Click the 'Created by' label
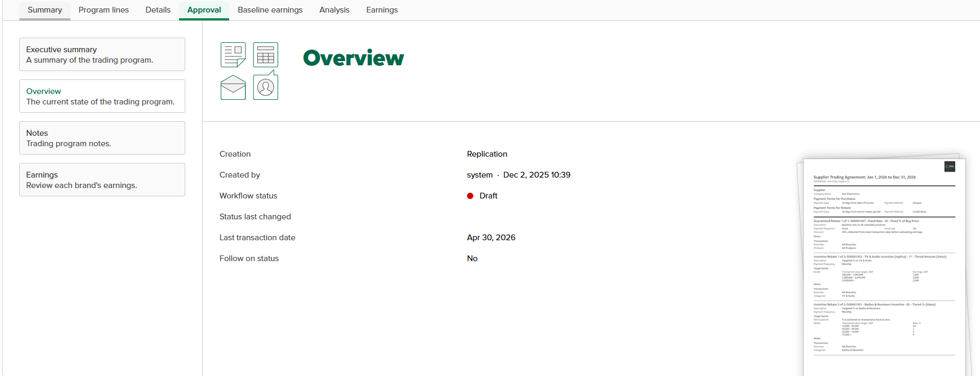The image size is (980, 376). (x=240, y=175)
